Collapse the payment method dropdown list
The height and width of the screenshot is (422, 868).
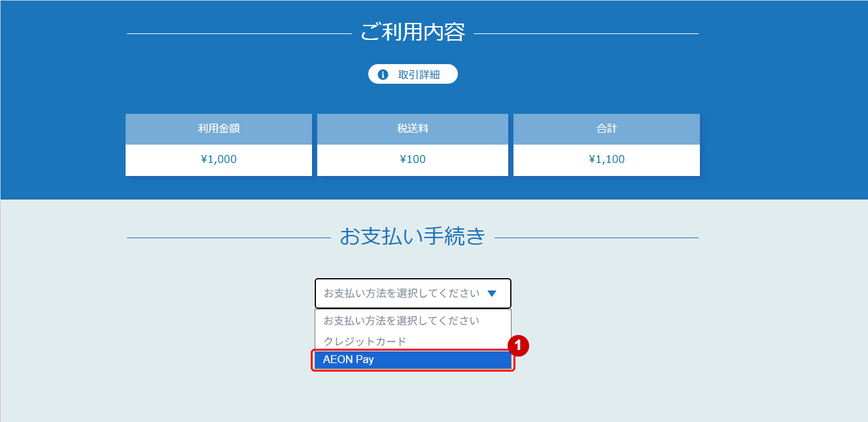pyautogui.click(x=413, y=293)
